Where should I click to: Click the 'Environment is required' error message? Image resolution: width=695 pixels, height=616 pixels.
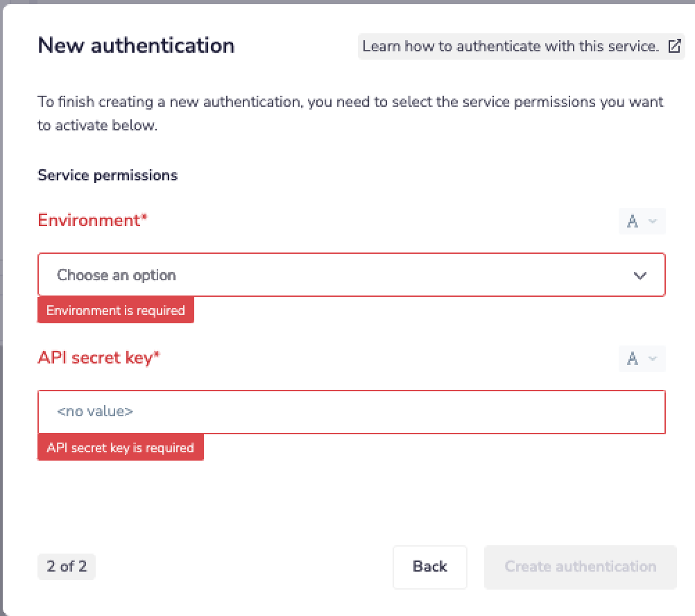pos(116,311)
